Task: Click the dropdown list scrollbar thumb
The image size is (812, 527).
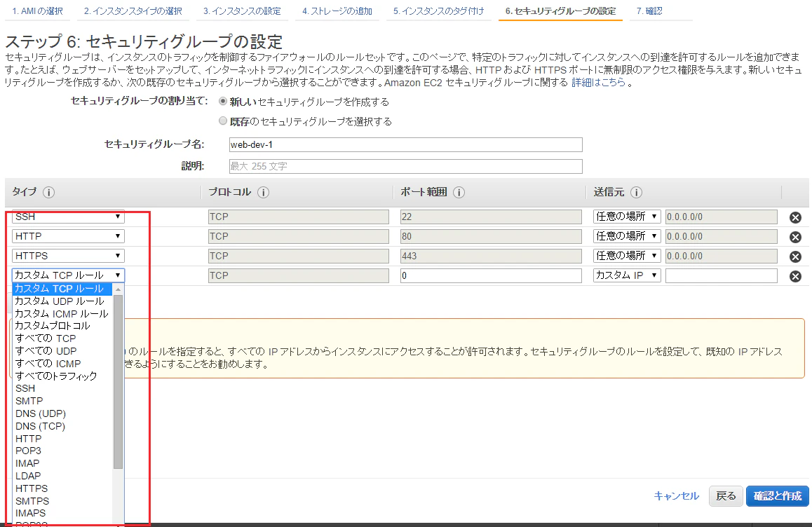Action: [x=118, y=381]
